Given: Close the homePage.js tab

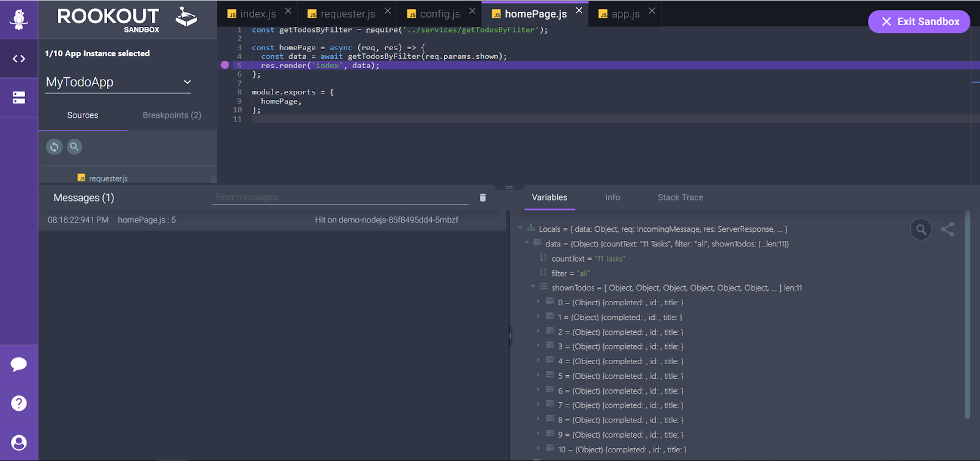Looking at the screenshot, I should [579, 10].
